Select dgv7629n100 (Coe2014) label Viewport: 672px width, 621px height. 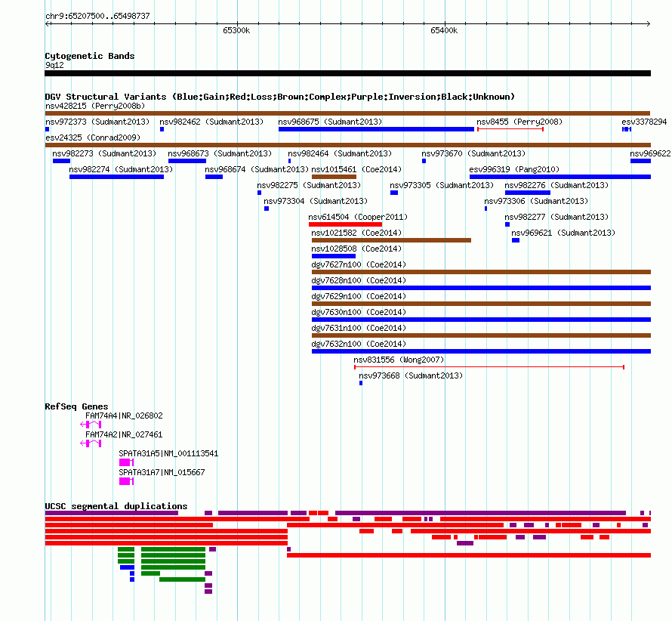pos(359,296)
